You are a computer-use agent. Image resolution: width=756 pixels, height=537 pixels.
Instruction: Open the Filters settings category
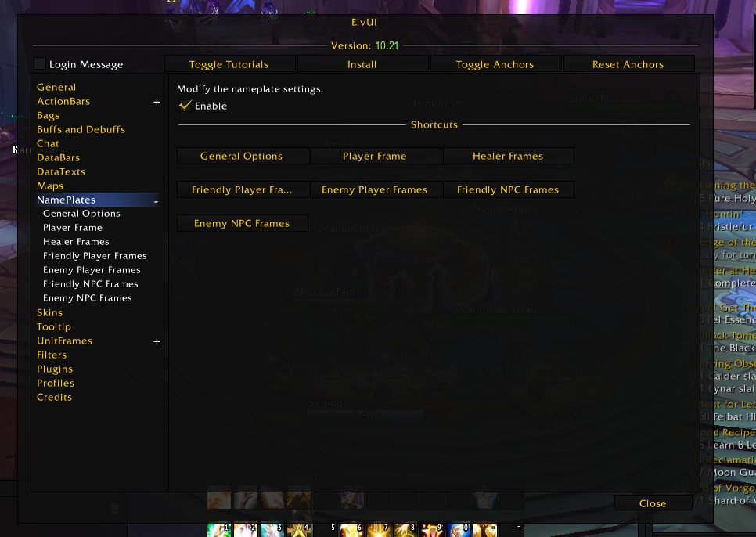[52, 355]
